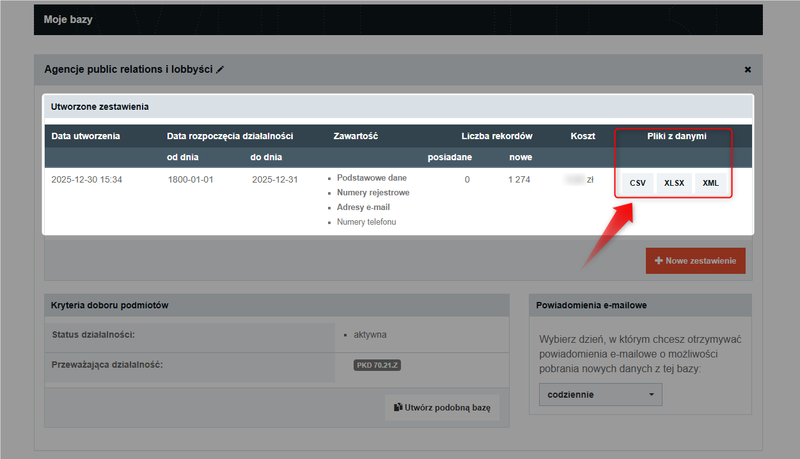Download the CSV data file
This screenshot has height=459, width=800.
[637, 183]
